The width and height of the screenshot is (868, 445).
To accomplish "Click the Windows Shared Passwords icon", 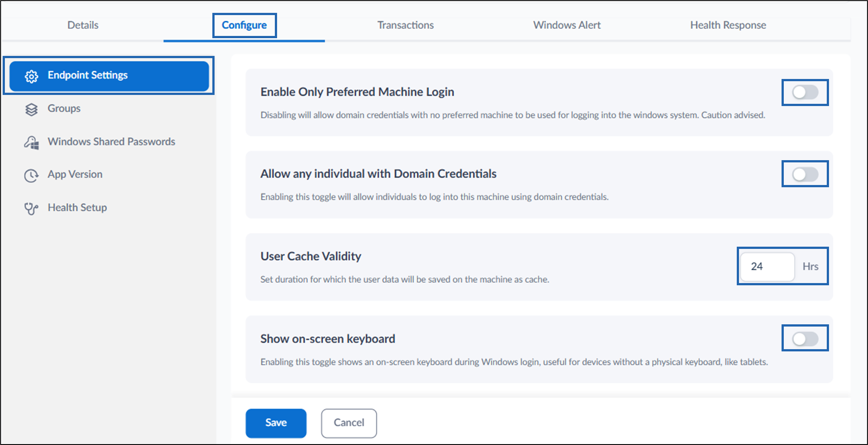I will tap(31, 142).
